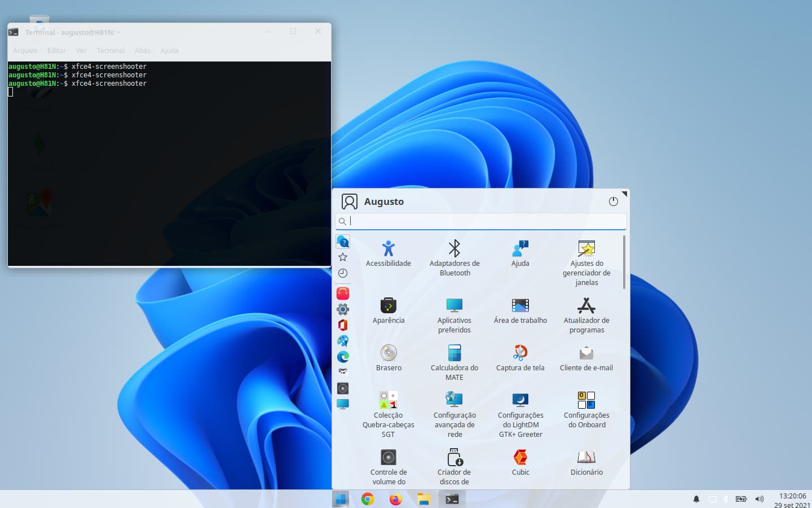Show favorites using the star icon
The height and width of the screenshot is (508, 812).
click(343, 257)
